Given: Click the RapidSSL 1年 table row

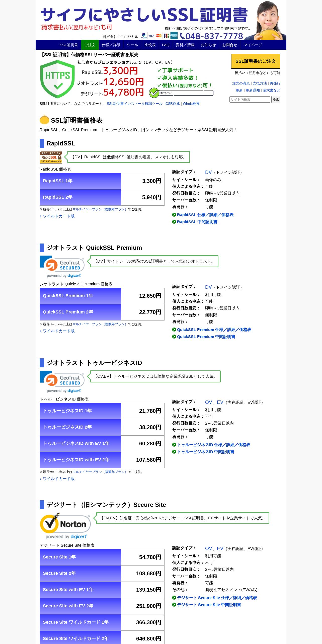Looking at the screenshot, I should click(102, 181).
